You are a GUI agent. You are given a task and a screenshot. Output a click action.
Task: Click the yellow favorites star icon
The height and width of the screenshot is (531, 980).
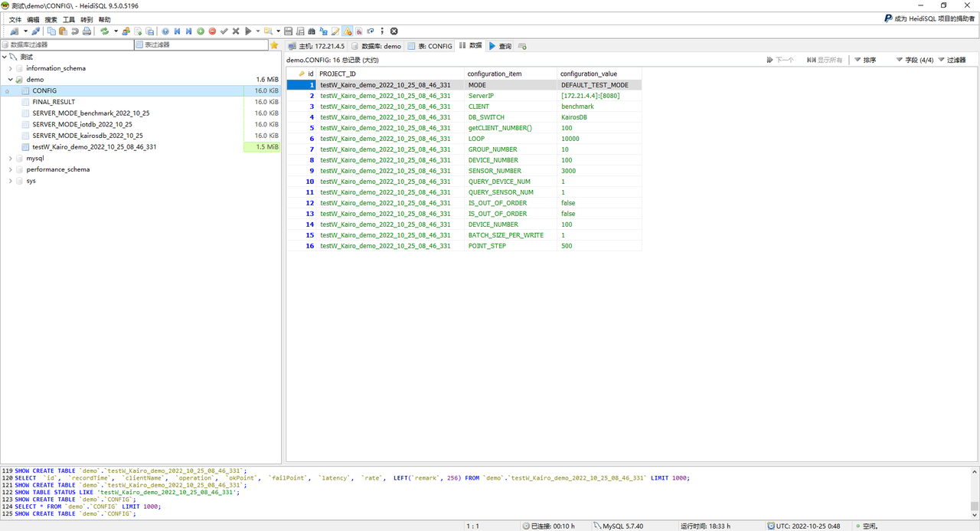tap(274, 45)
